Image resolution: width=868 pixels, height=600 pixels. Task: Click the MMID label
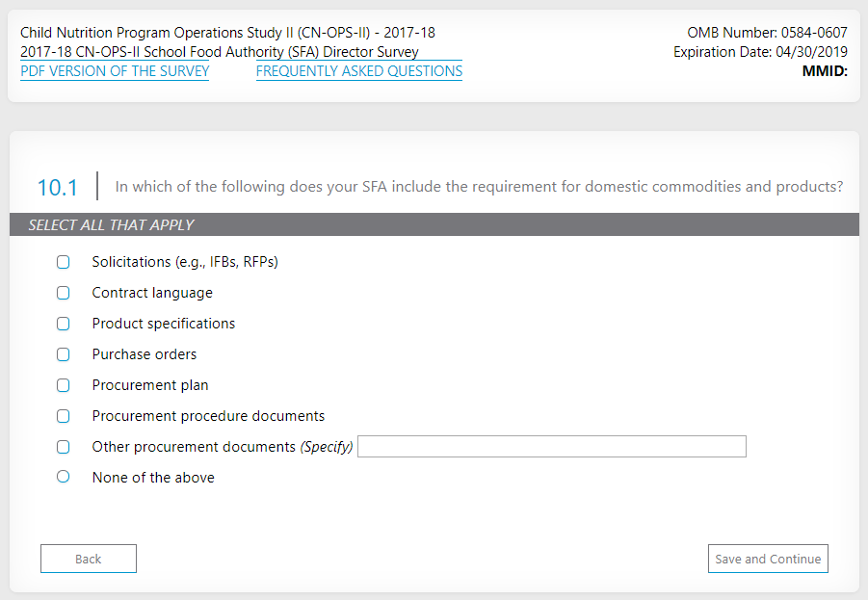(x=825, y=71)
